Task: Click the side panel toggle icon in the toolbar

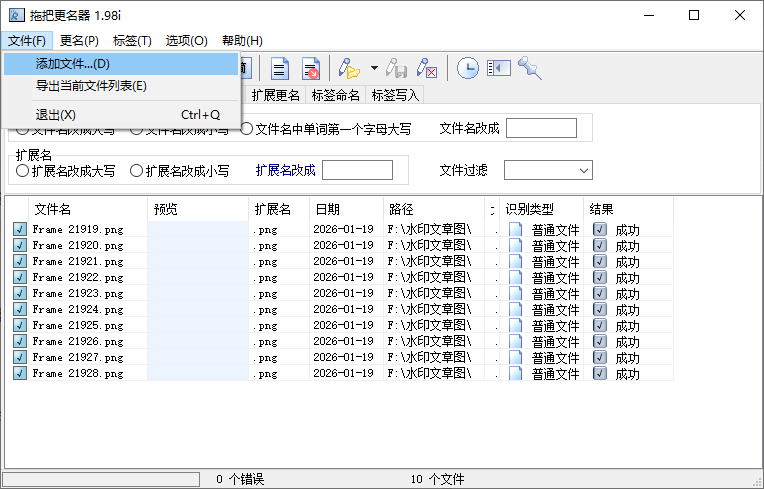Action: point(498,68)
